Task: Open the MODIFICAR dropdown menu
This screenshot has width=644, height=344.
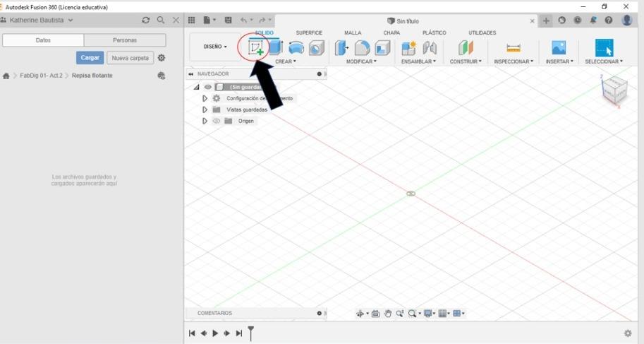Action: [x=361, y=61]
